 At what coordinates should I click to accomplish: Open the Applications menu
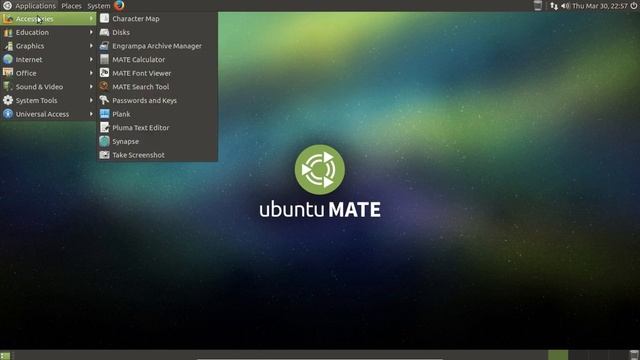(35, 6)
